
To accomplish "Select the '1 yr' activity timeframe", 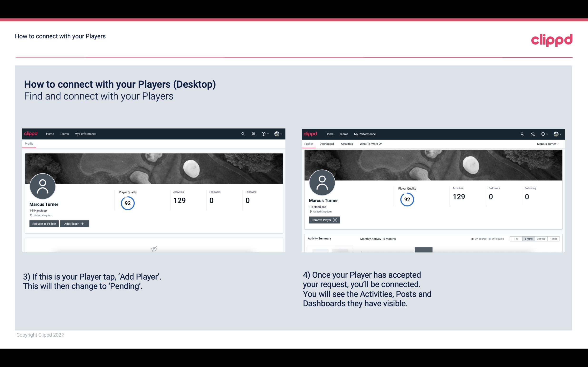I will pos(516,238).
